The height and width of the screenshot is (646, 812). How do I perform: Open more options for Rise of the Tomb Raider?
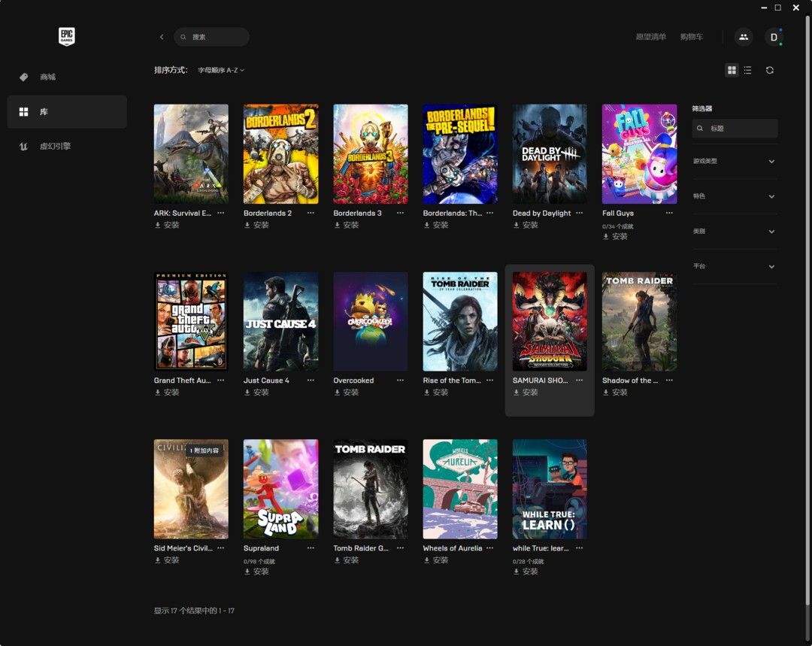point(490,381)
